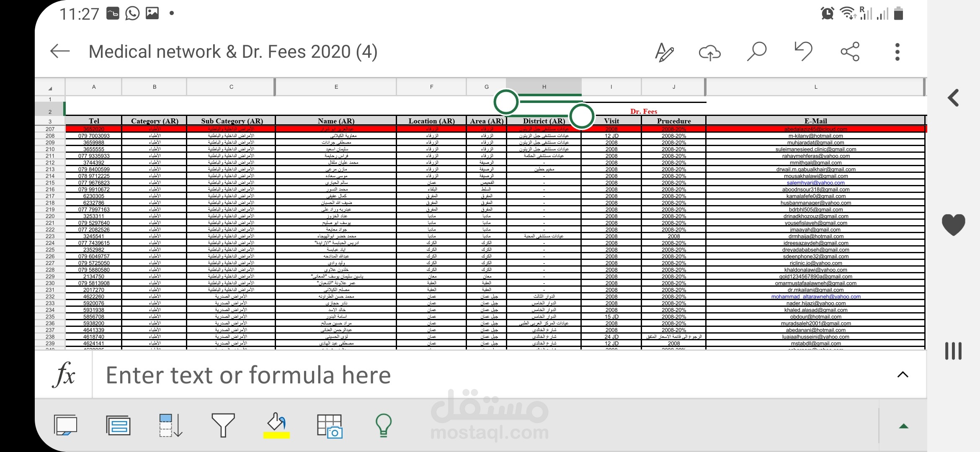Open the salemhyari@yahoo.com email link

point(815,183)
